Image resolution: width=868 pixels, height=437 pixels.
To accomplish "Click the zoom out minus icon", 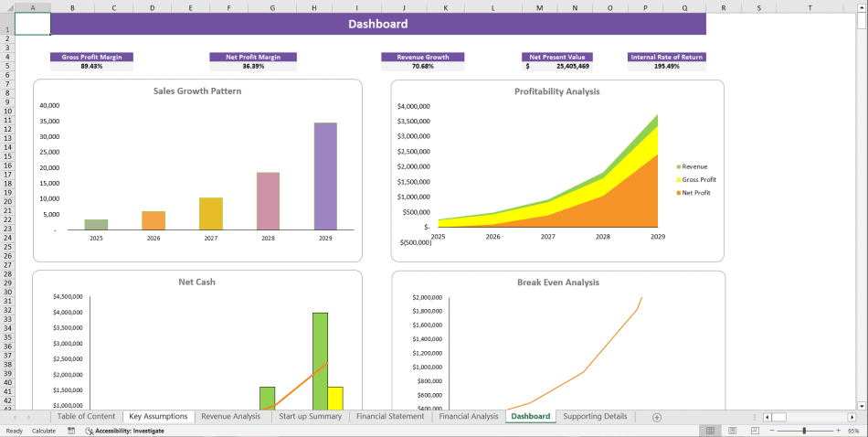I will 771,431.
